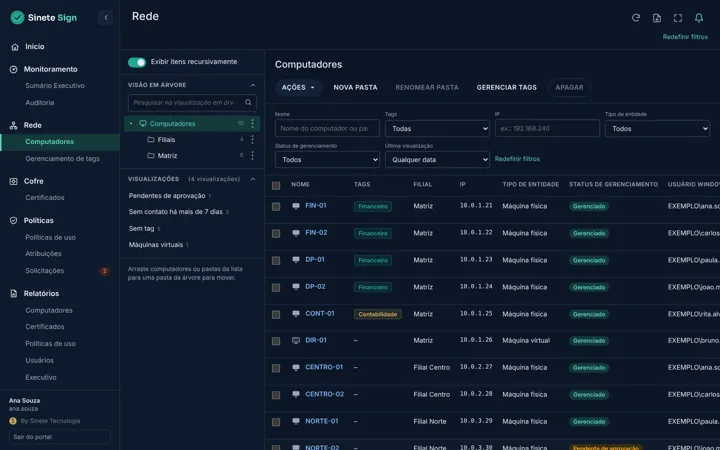720x450 pixels.
Task: Click the Matriz folder icon in tree
Action: coord(151,156)
